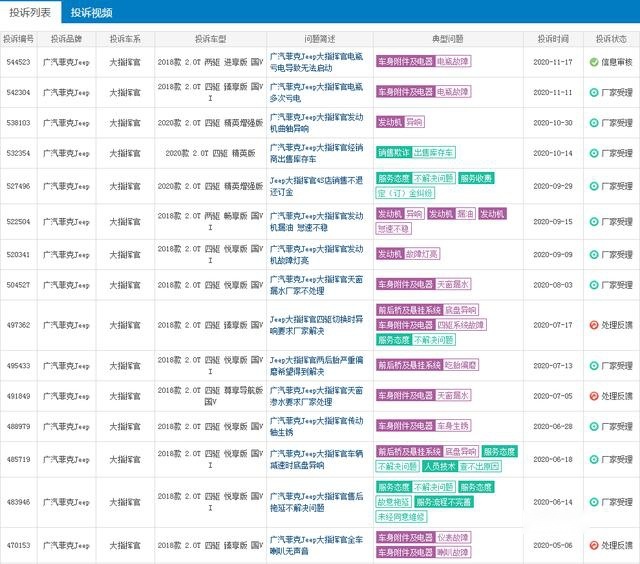Open complaint link about 全车喇叭无声音
The width and height of the screenshot is (640, 564).
click(x=316, y=545)
